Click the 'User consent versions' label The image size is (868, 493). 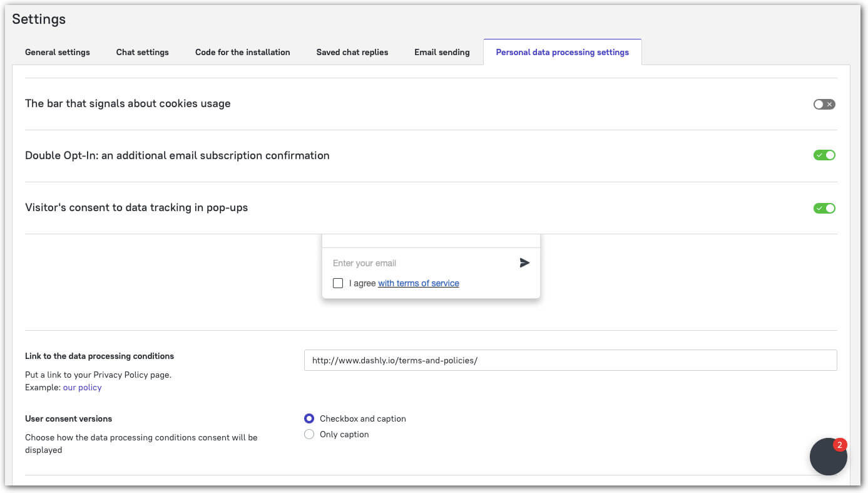[69, 418]
